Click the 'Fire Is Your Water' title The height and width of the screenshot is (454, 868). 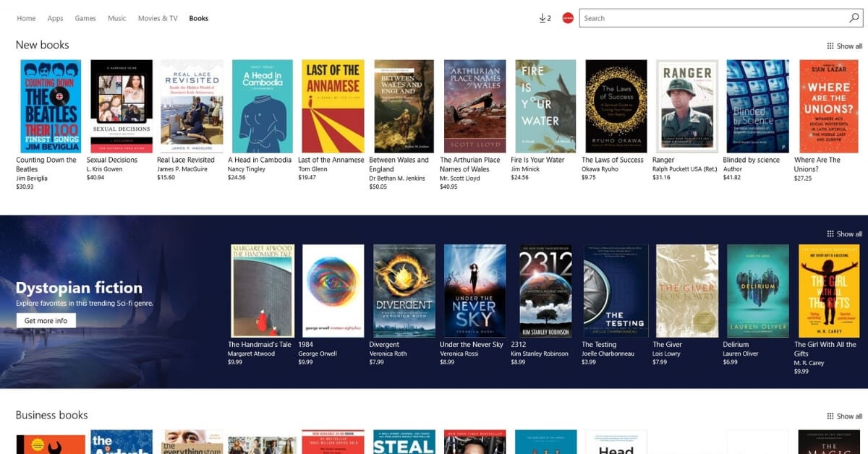click(x=537, y=160)
